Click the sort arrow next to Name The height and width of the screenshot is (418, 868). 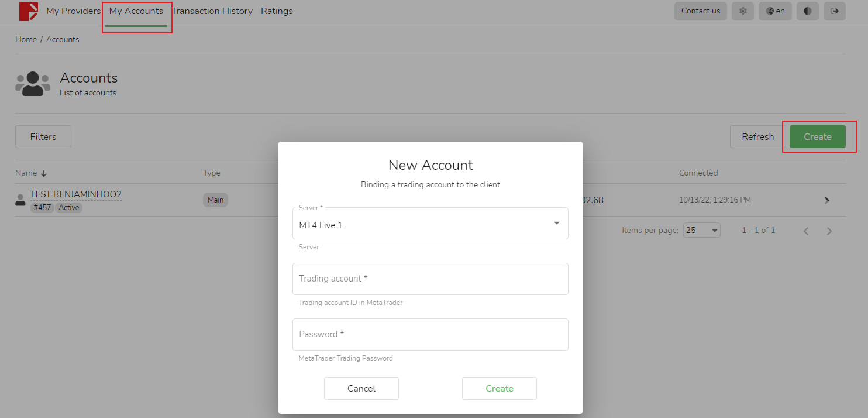point(44,173)
